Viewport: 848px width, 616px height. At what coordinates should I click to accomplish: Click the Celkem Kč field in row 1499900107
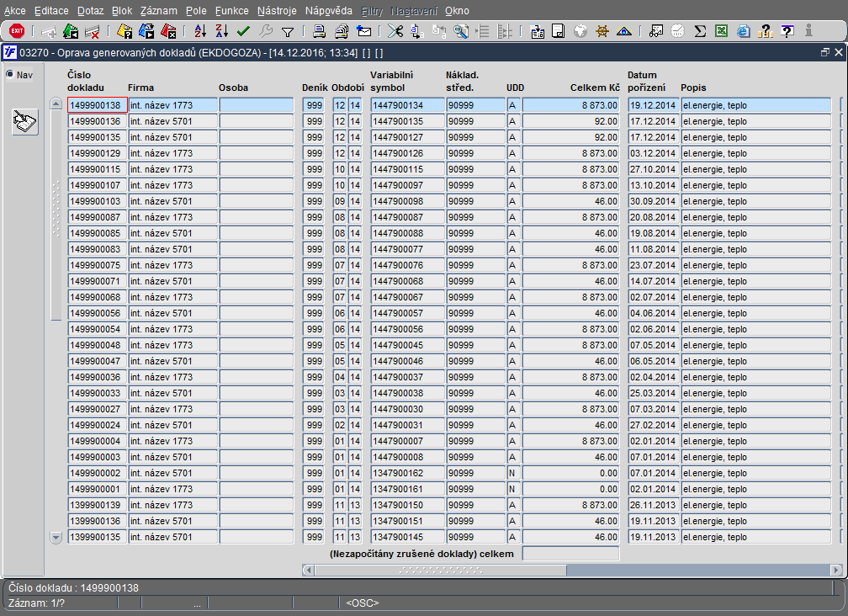coord(570,185)
